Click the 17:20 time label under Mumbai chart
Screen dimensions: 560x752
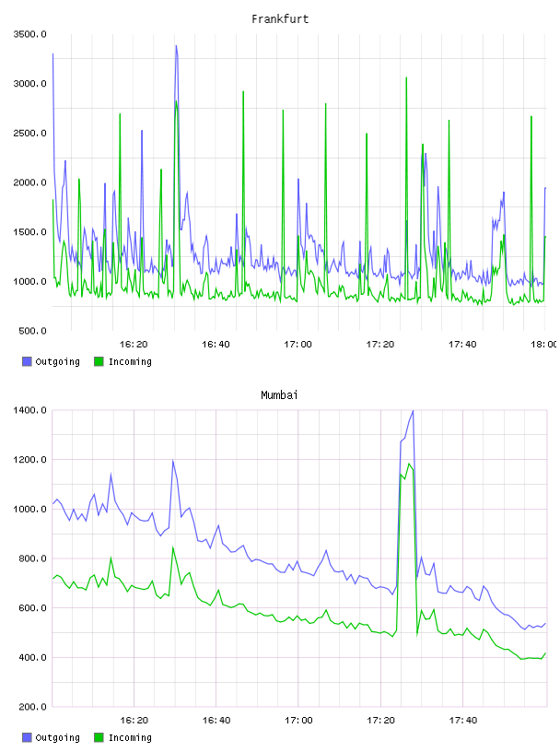click(x=380, y=721)
